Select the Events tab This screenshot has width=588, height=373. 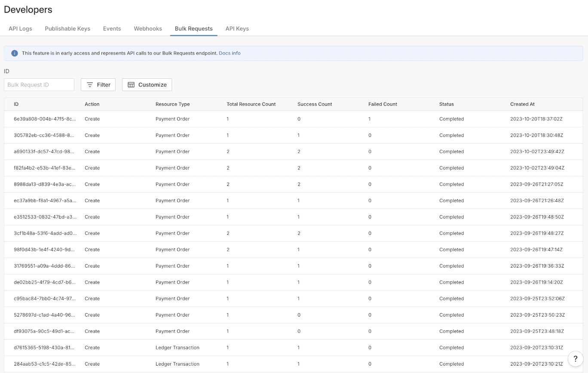point(112,28)
